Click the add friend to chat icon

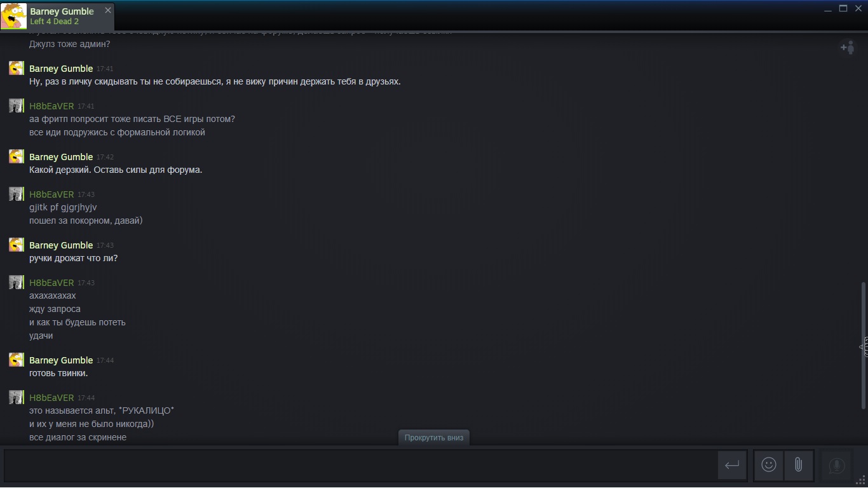click(848, 47)
